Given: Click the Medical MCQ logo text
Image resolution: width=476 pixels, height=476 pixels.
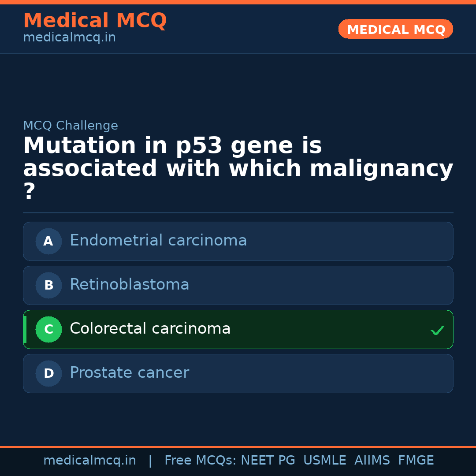Looking at the screenshot, I should coord(95,20).
